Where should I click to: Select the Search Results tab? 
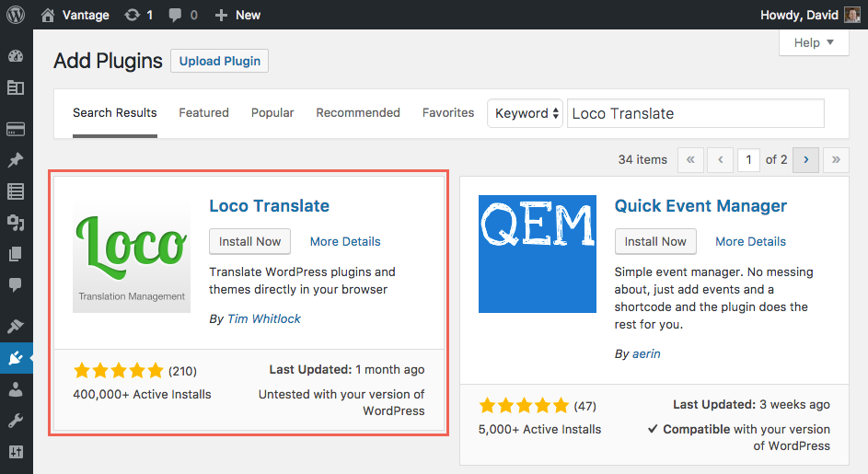coord(114,113)
